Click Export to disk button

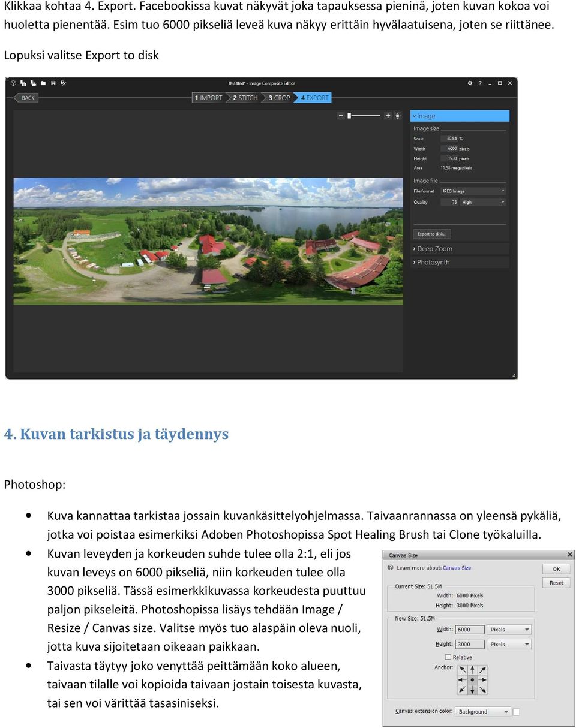pos(432,234)
